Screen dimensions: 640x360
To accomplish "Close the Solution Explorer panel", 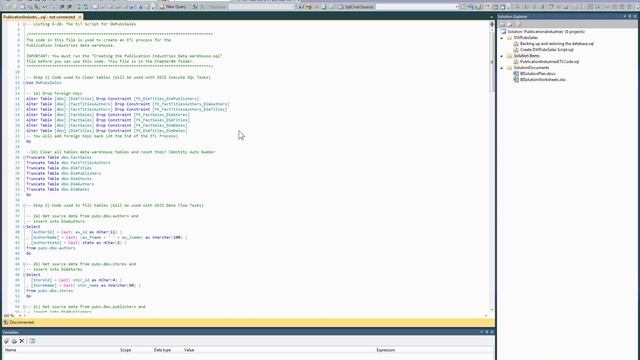I will point(635,16).
